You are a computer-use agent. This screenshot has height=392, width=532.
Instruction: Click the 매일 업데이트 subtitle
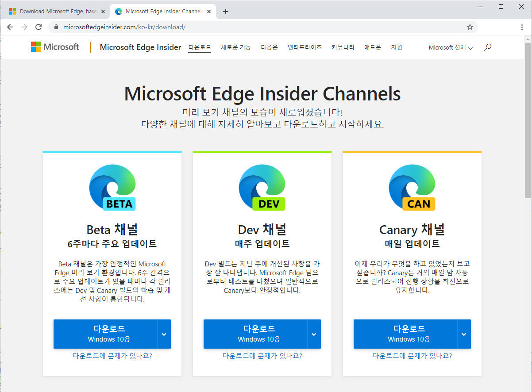pos(412,244)
